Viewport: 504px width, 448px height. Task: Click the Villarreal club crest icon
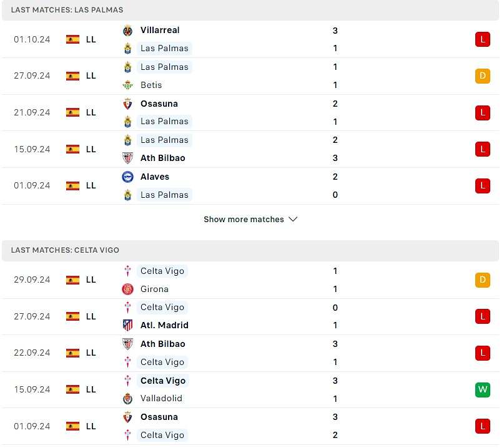(129, 31)
